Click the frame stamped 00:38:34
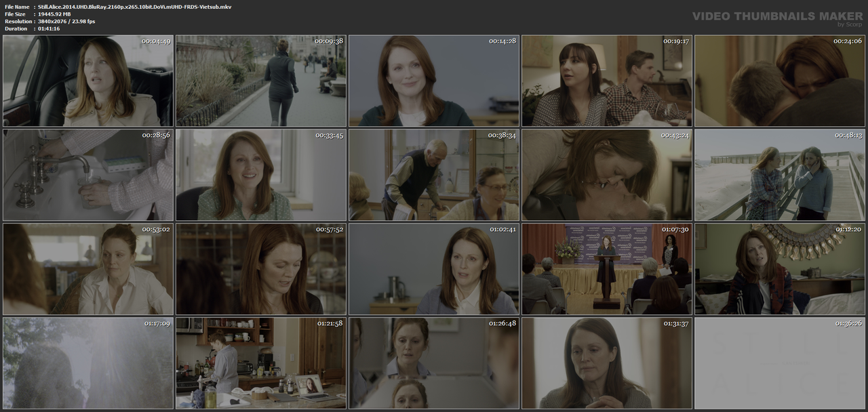 tap(434, 175)
